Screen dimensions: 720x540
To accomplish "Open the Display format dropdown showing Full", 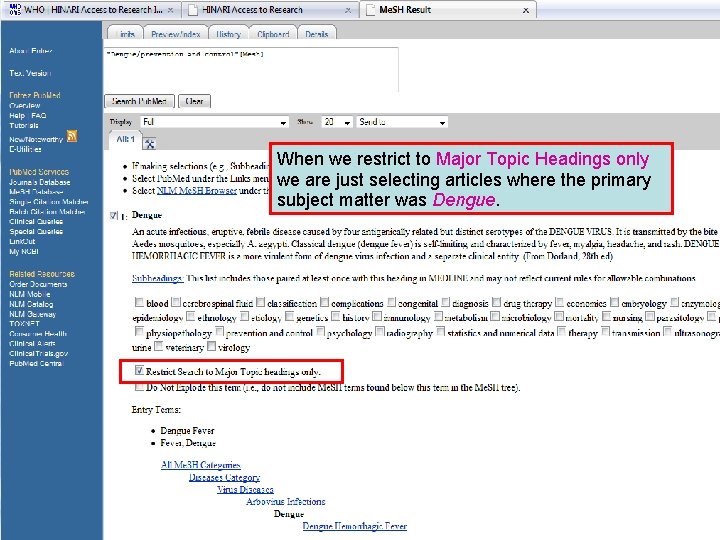I will click(214, 122).
